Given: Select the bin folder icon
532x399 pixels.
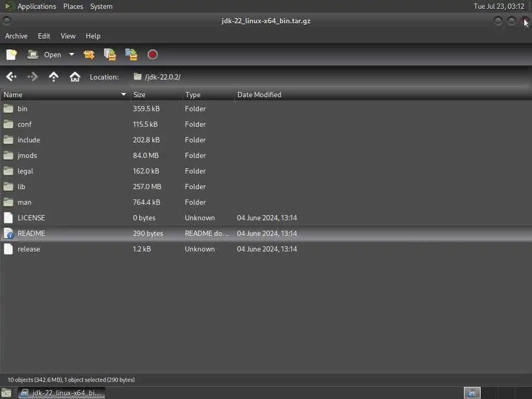Looking at the screenshot, I should [x=8, y=109].
